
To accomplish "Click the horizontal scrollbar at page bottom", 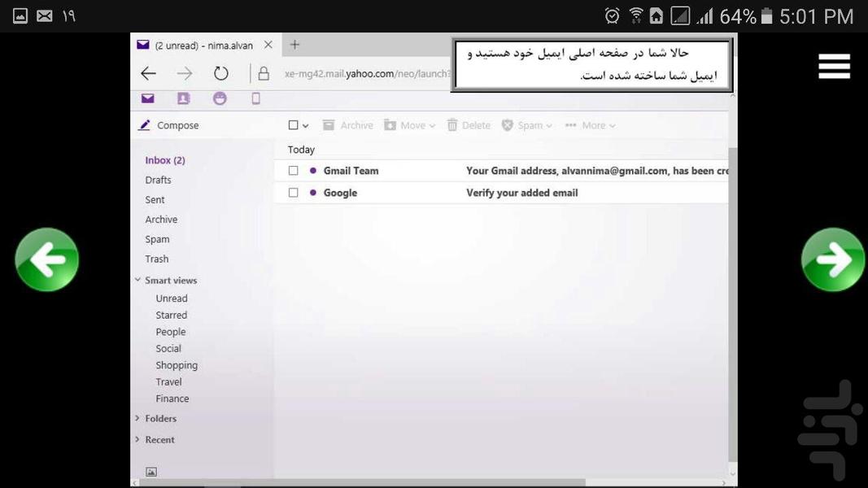I will [363, 482].
